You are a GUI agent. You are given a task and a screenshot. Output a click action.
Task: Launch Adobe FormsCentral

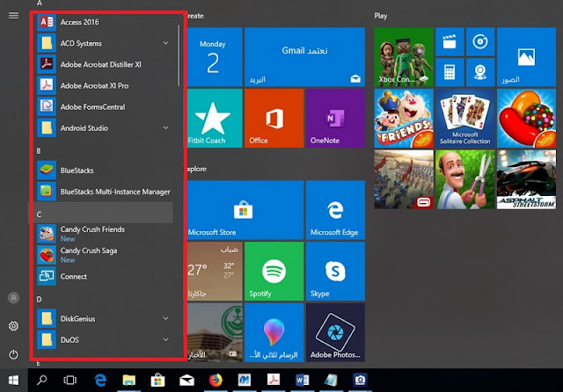tap(104, 107)
